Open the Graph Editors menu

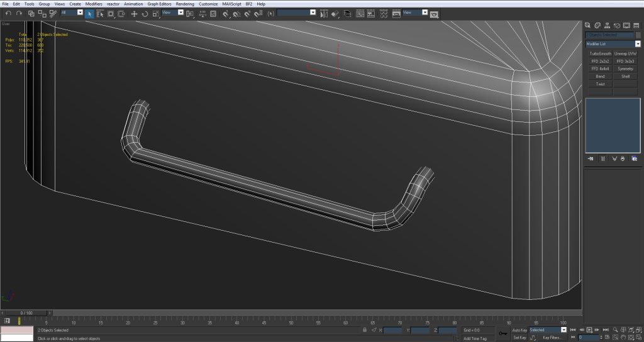tap(159, 4)
